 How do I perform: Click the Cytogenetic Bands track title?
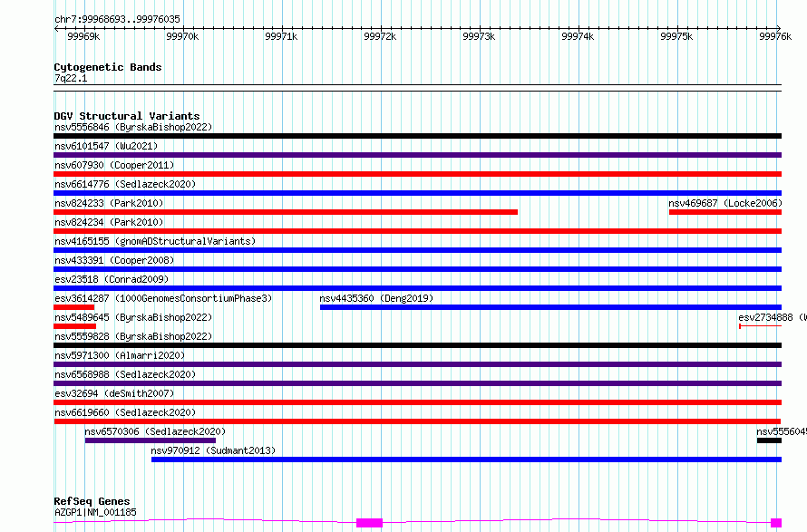[x=108, y=67]
